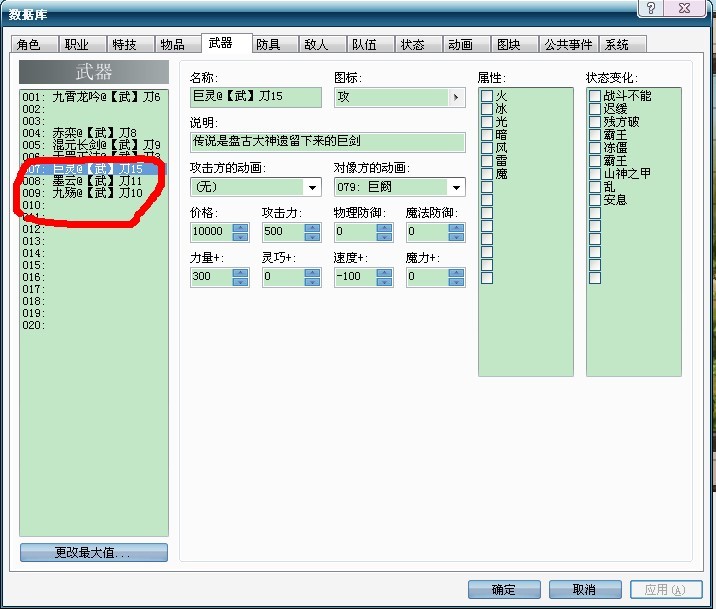Open the 攻击方的动画 dropdown

312,188
